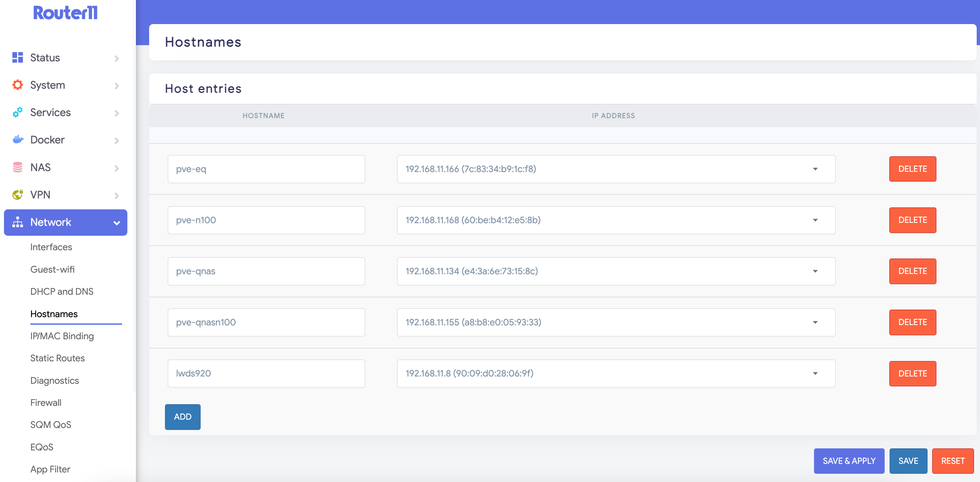Open DHCP and DNS submenu page
The width and height of the screenshot is (980, 482).
point(62,291)
